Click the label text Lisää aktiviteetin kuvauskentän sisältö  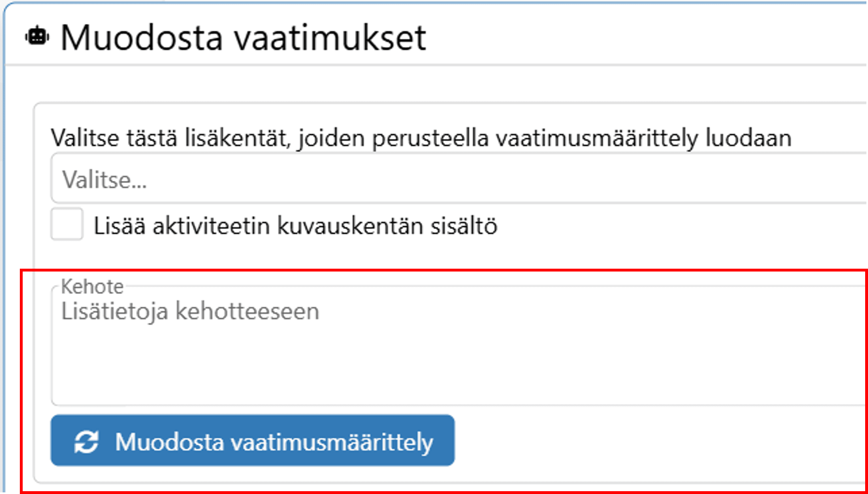point(295,226)
